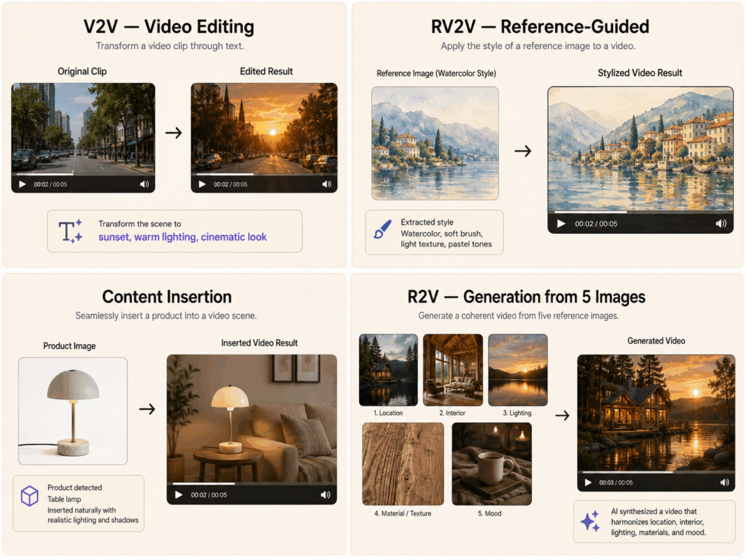Play the Stylized Video Result
Viewport: 747px width, 560px height.
561,224
